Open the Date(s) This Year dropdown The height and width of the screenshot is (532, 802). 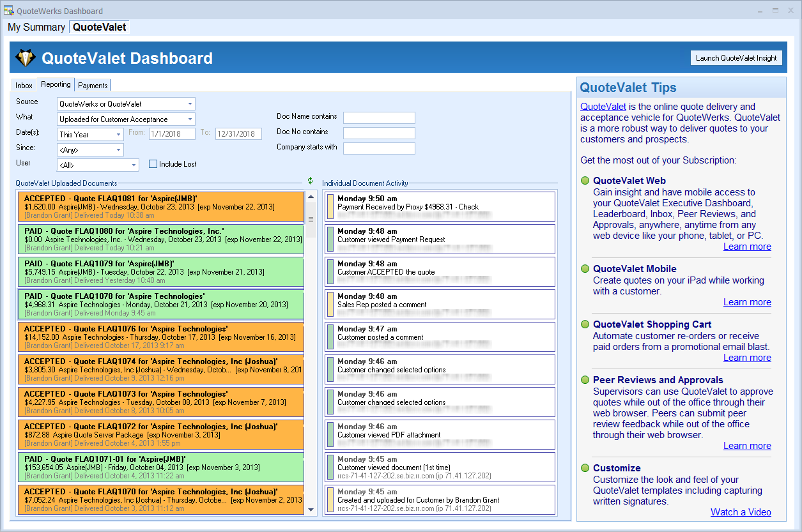(x=118, y=135)
